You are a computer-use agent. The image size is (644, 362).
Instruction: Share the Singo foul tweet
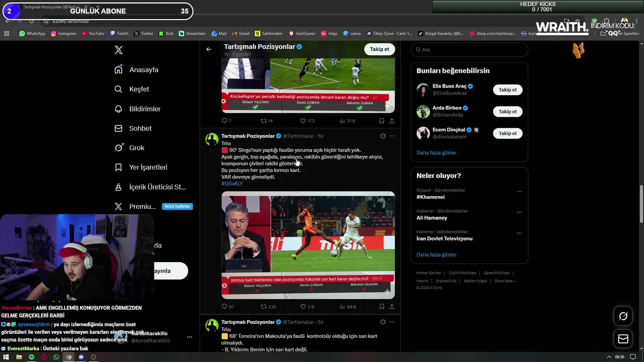392,307
